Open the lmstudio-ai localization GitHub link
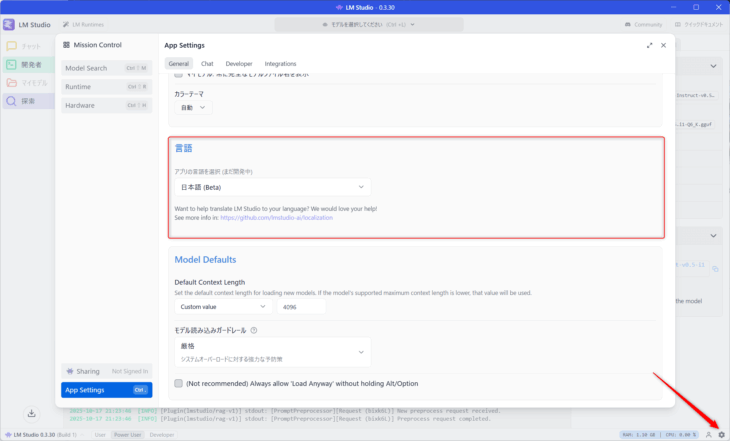This screenshot has width=730, height=441. 276,217
